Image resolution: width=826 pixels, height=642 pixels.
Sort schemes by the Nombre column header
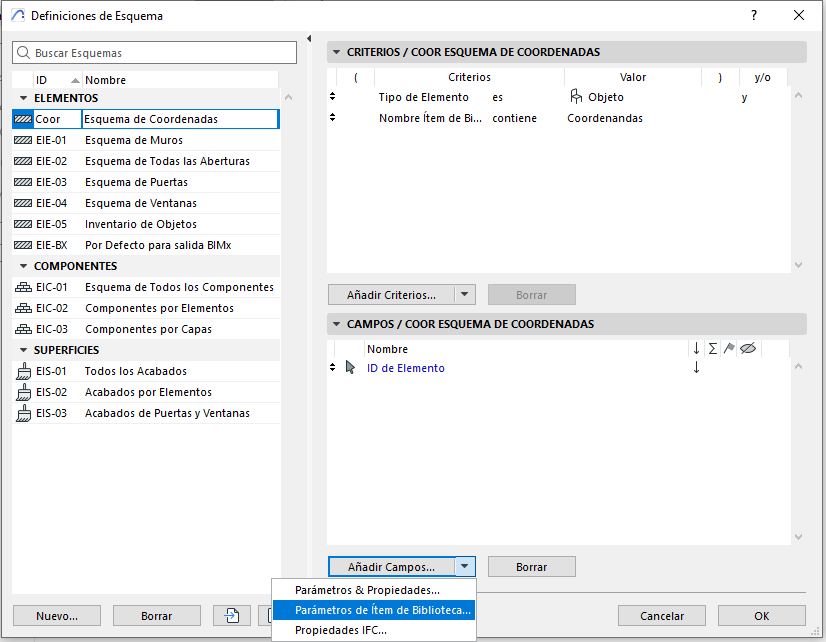(106, 80)
